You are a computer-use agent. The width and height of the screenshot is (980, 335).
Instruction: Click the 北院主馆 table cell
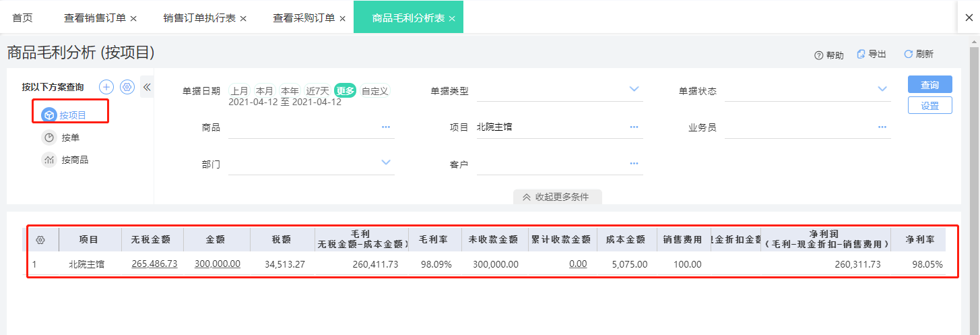tap(87, 264)
